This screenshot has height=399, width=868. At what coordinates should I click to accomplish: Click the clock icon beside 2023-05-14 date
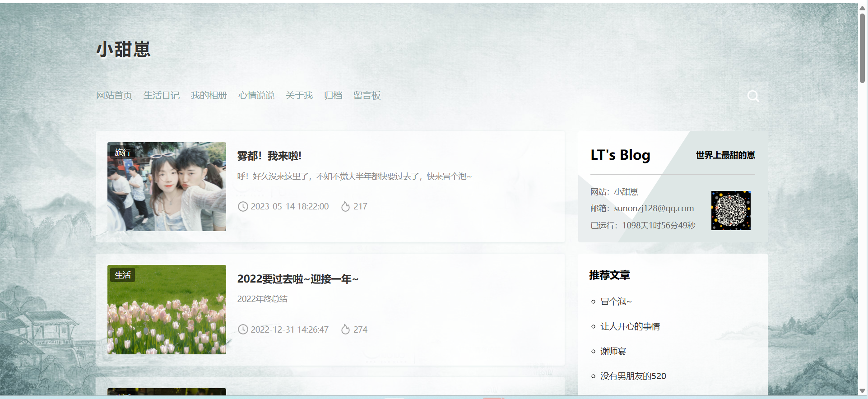[x=243, y=207]
